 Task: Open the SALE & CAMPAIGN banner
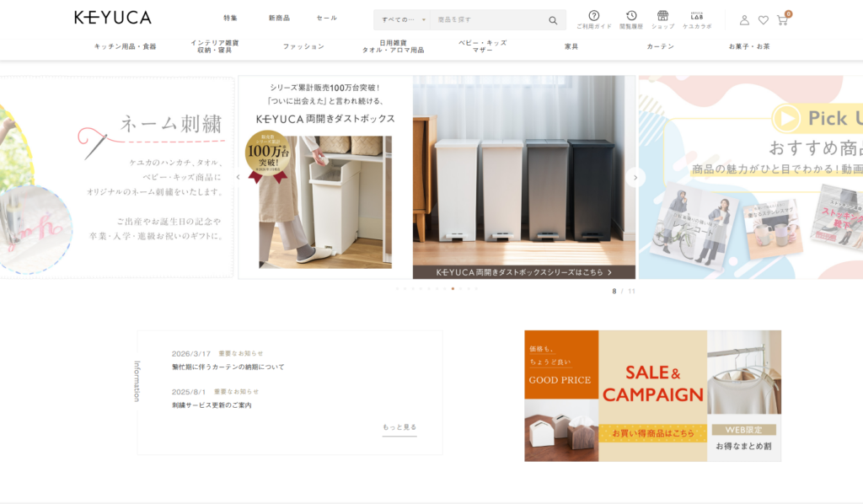pos(652,395)
